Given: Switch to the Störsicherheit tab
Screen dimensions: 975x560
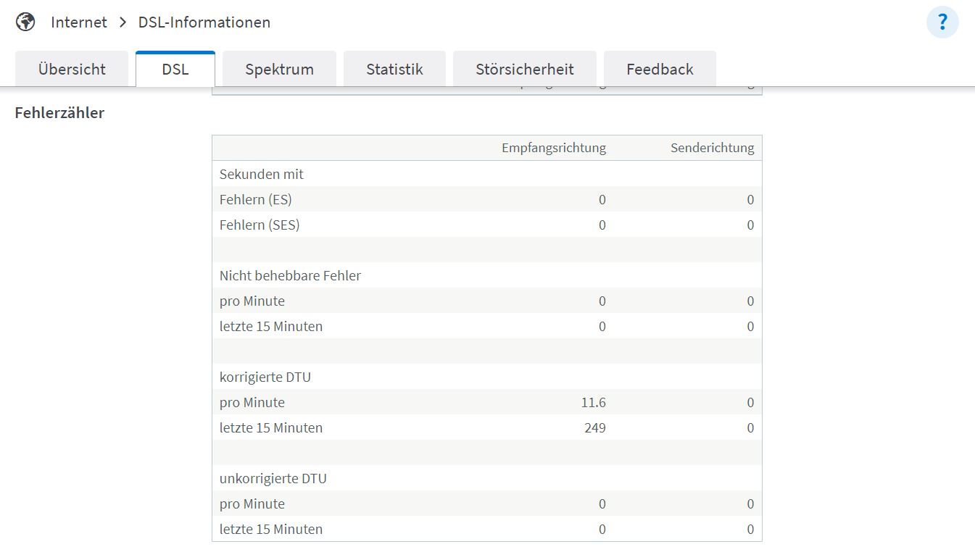Looking at the screenshot, I should coord(525,70).
